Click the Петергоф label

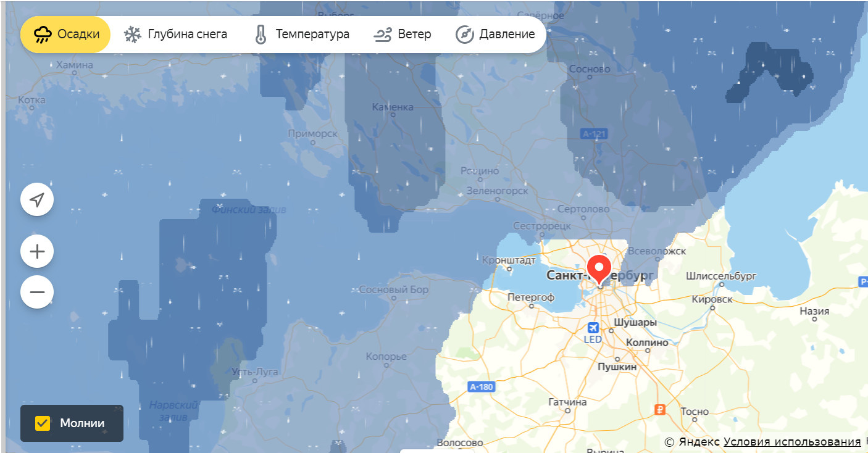(531, 297)
